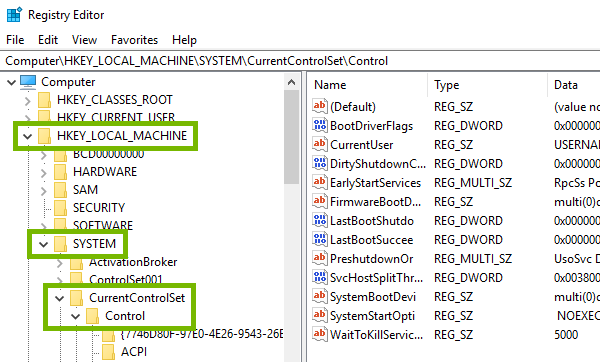Collapse the SYSTEM key chevron

[x=43, y=244]
